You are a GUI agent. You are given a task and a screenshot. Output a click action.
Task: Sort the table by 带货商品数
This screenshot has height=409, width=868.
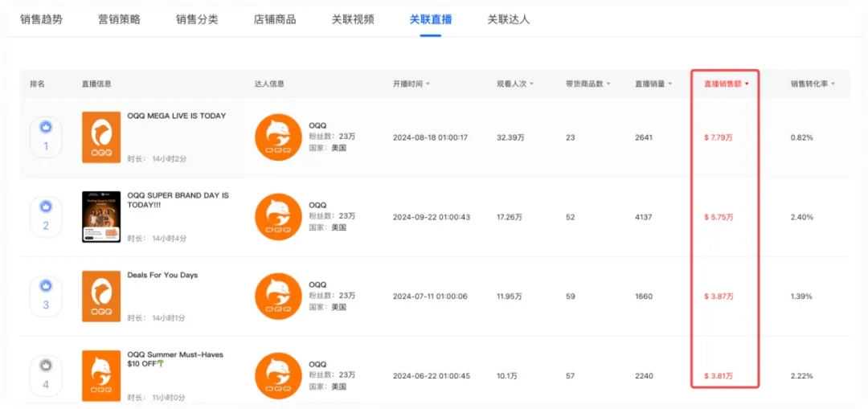coord(588,84)
